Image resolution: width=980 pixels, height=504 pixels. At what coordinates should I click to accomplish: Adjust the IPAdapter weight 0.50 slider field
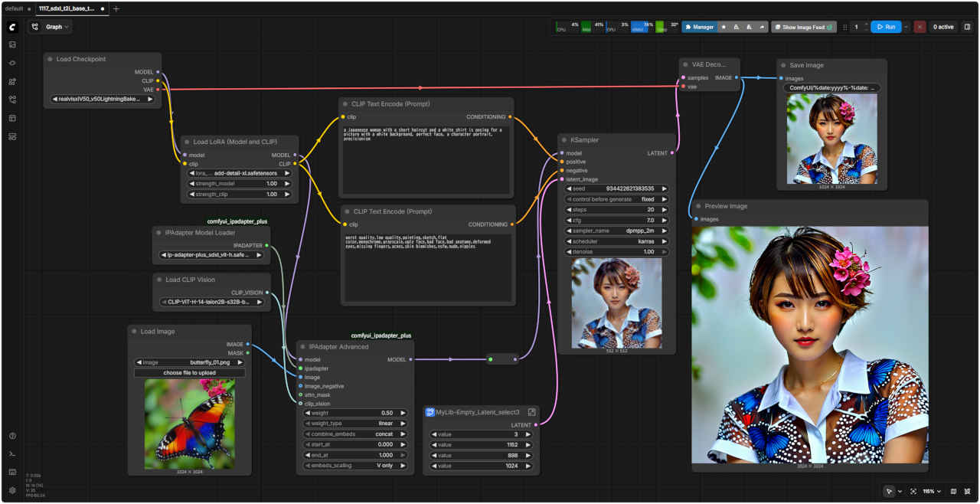coord(354,413)
